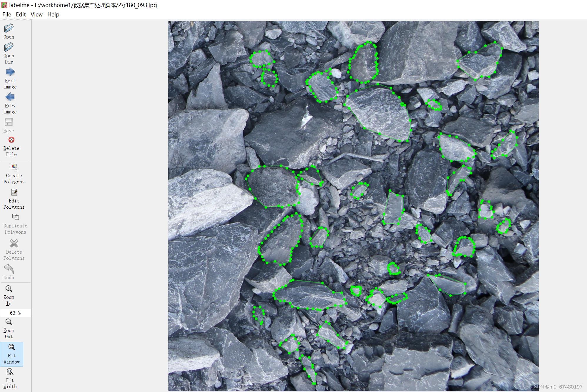This screenshot has height=392, width=587.
Task: Open the Edit menu
Action: tap(21, 14)
